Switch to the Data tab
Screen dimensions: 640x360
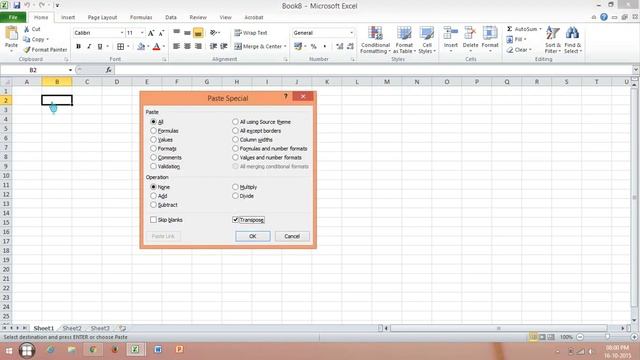tap(171, 17)
